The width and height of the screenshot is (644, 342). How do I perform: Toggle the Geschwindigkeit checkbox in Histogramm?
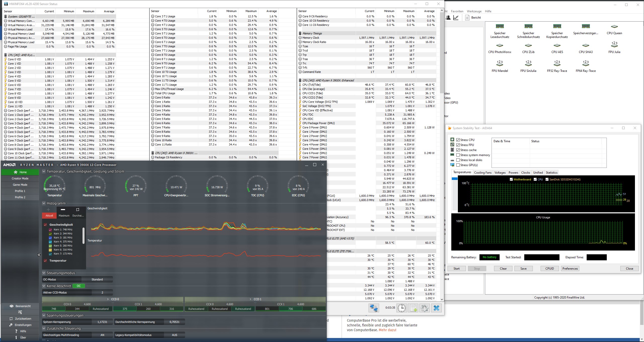click(46, 225)
